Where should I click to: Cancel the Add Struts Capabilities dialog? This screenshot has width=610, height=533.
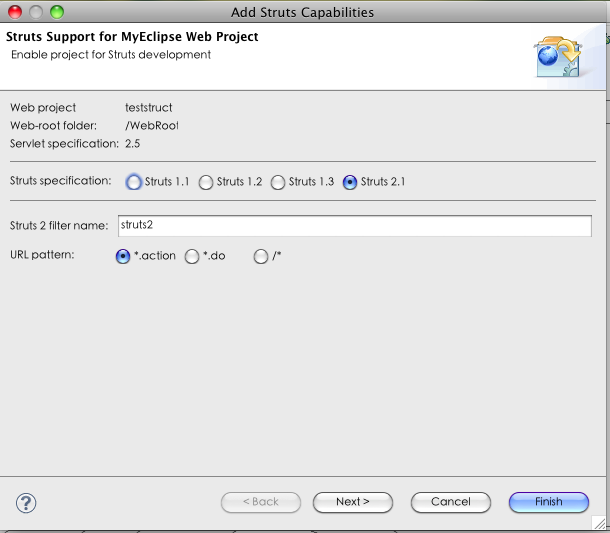[451, 502]
